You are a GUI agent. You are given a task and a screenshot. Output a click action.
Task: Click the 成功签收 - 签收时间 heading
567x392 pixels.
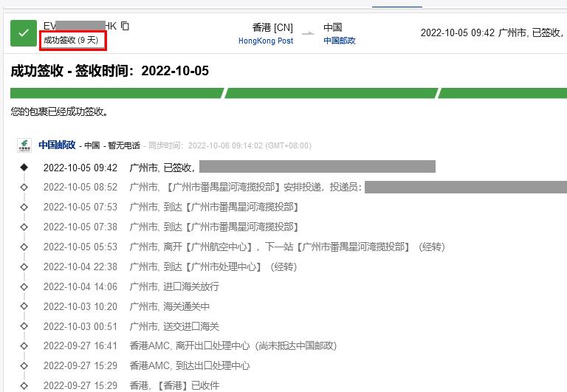click(110, 71)
